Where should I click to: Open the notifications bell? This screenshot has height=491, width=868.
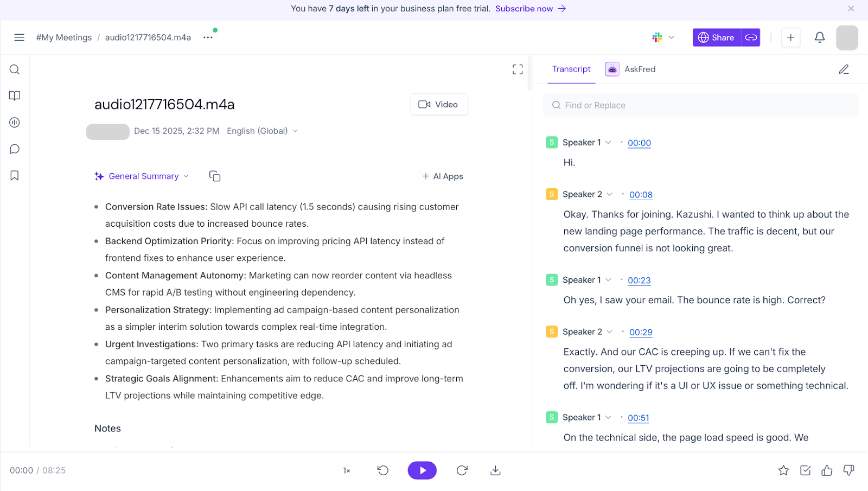[820, 37]
